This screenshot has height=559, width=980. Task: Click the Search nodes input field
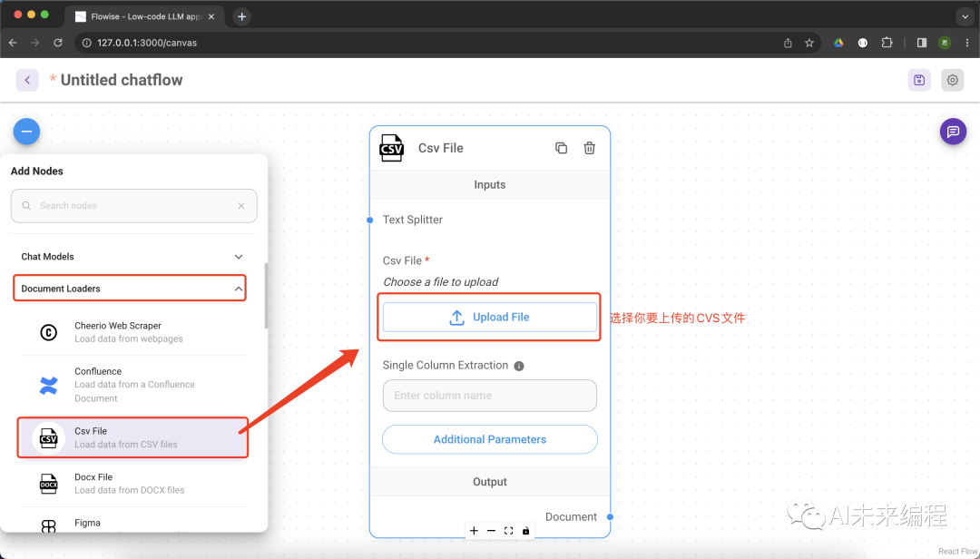[x=133, y=206]
